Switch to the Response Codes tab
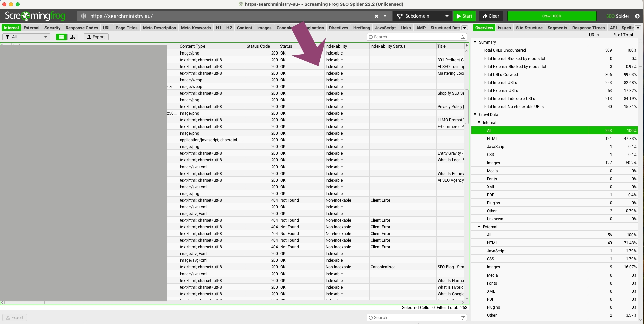Image resolution: width=644 pixels, height=324 pixels. click(82, 28)
